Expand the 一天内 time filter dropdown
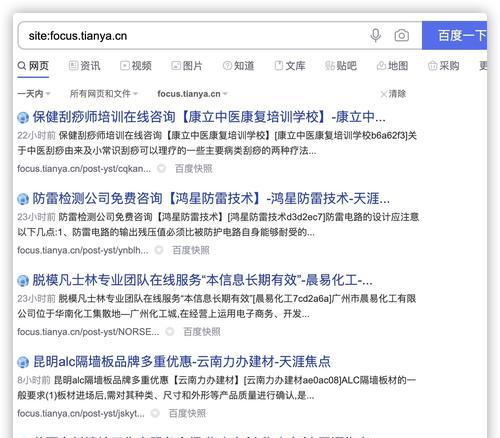This screenshot has width=500, height=438. [34, 94]
